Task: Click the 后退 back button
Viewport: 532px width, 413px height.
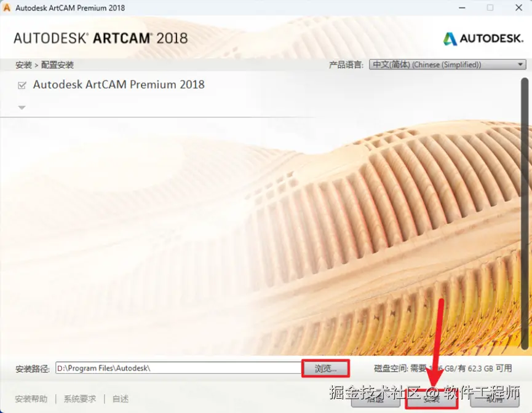Action: click(x=376, y=399)
